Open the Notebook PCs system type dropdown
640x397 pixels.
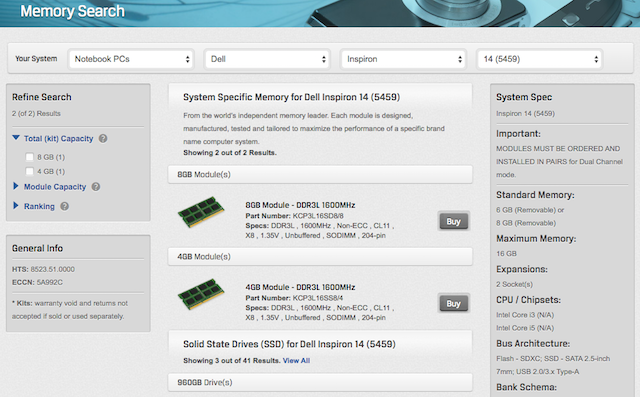point(131,59)
